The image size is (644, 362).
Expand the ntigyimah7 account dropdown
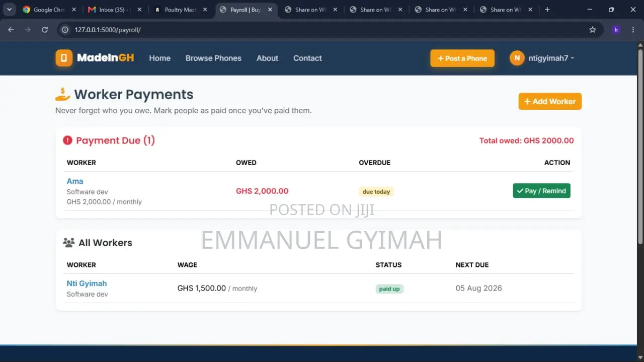pos(551,58)
